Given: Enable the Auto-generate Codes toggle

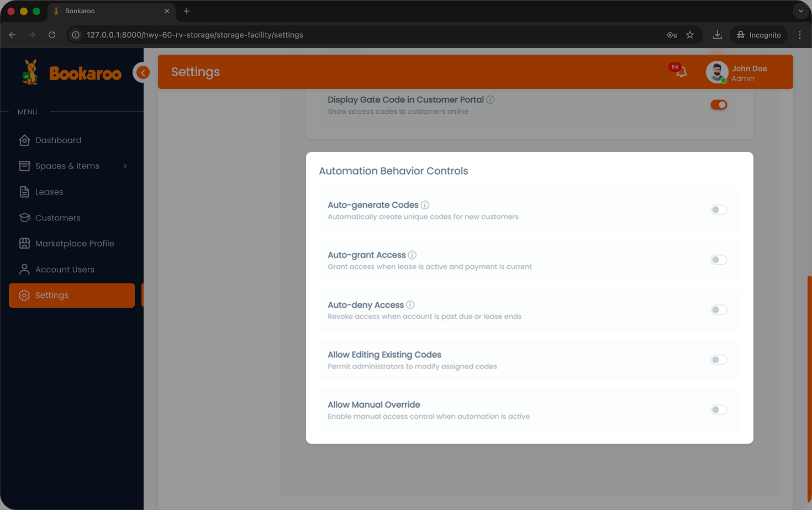Looking at the screenshot, I should 718,210.
